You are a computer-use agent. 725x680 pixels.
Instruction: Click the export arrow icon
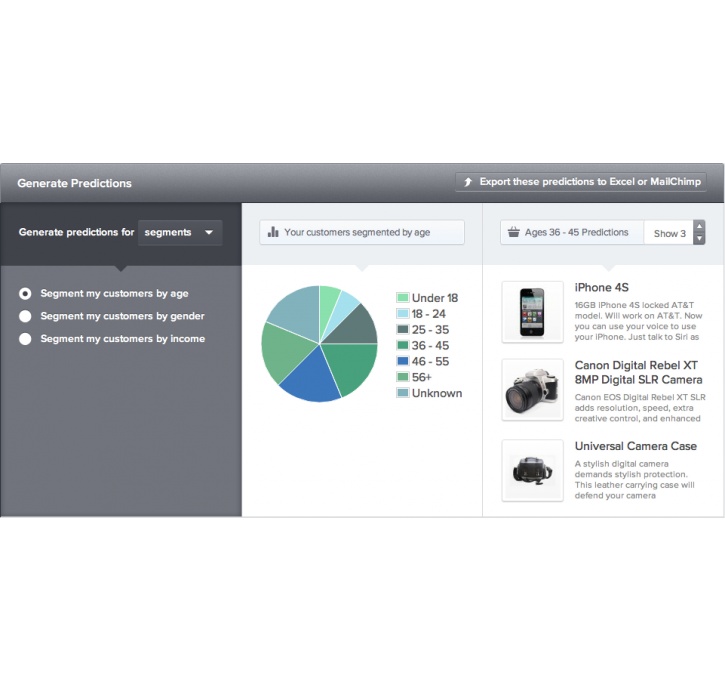click(468, 182)
